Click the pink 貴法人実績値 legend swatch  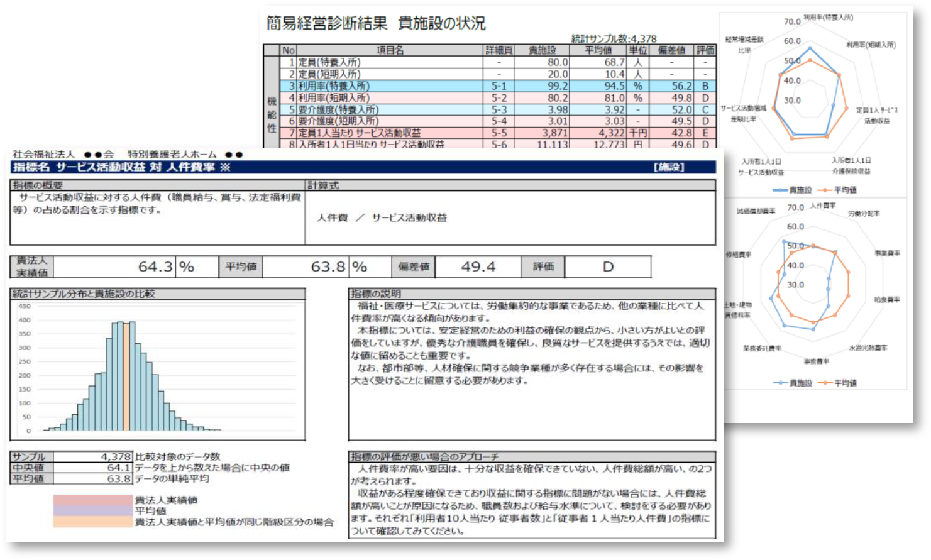tap(93, 500)
